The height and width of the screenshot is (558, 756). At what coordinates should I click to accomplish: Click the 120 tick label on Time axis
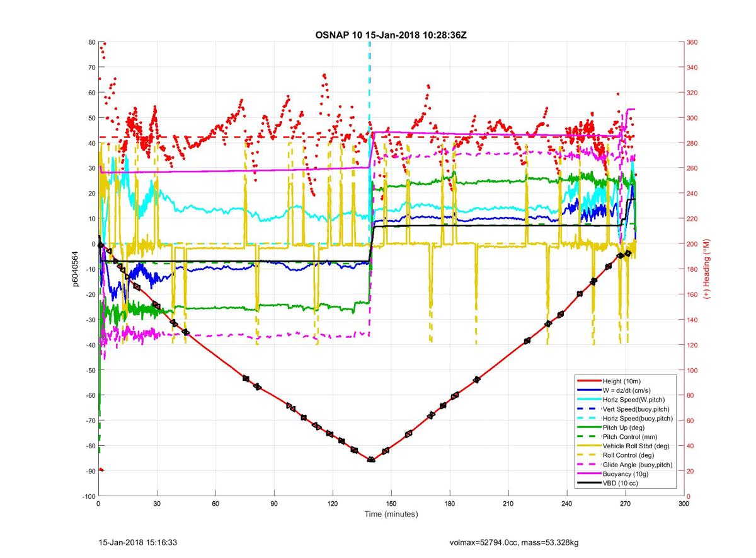coord(333,504)
